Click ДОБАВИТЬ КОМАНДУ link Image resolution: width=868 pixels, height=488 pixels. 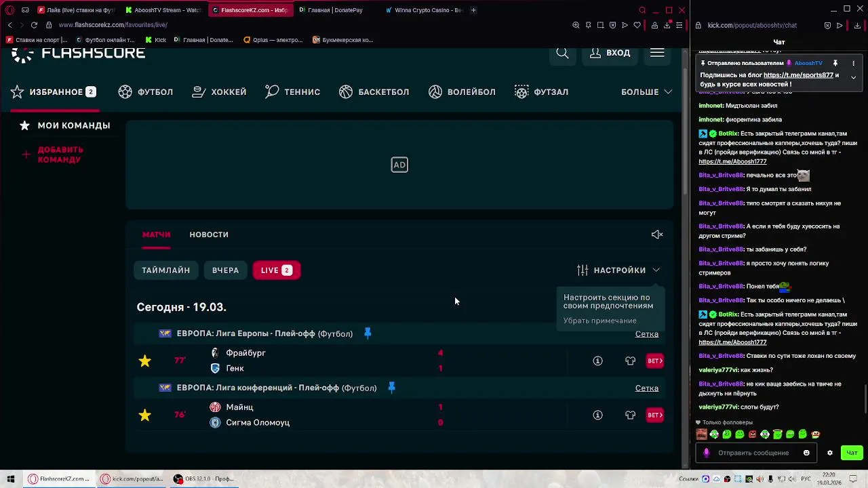[x=53, y=155]
